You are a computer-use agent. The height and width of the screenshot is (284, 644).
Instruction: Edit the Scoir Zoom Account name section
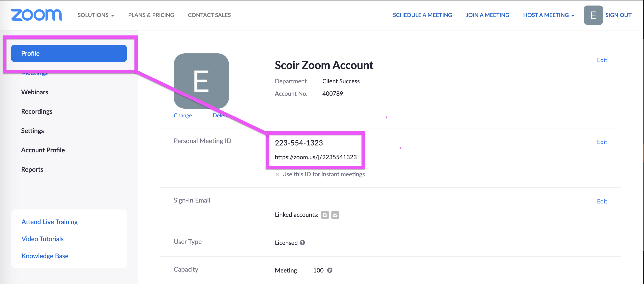pos(602,60)
